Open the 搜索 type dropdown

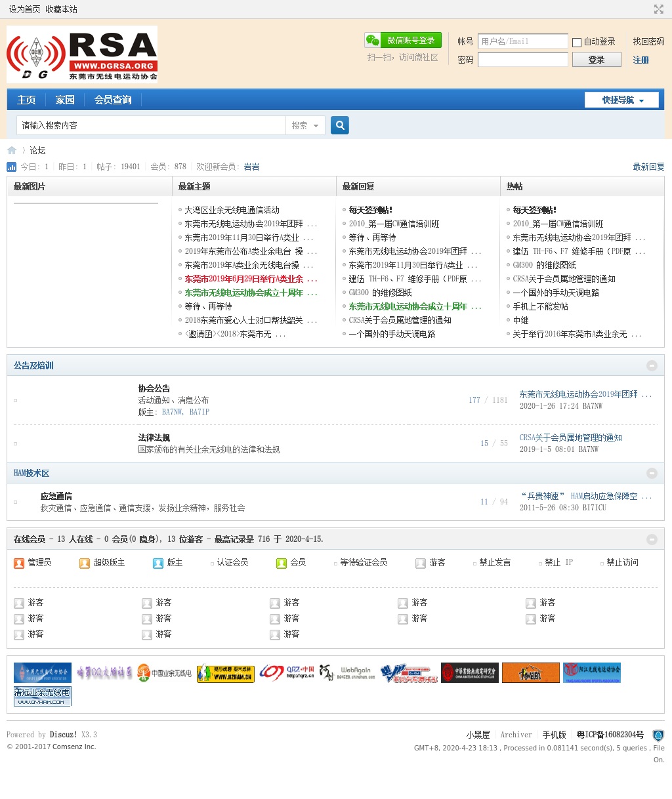[305, 125]
